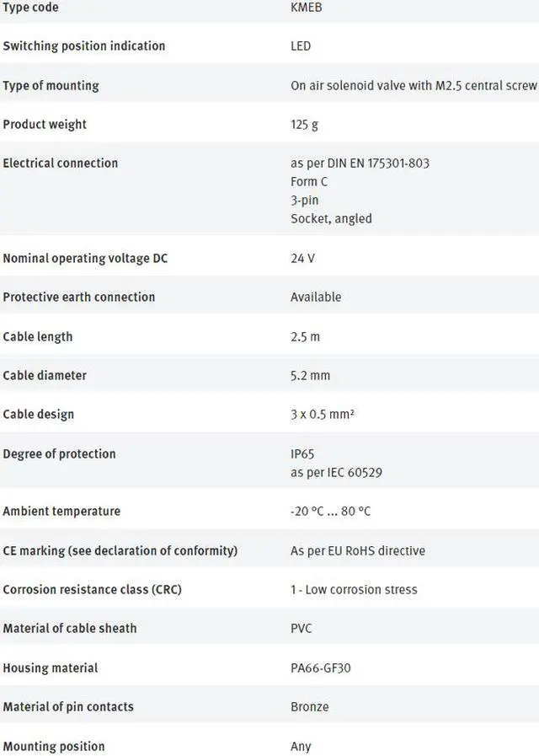Click the "CE marking" declaration of conformity label
Screen dimensions: 539x756
120,551
